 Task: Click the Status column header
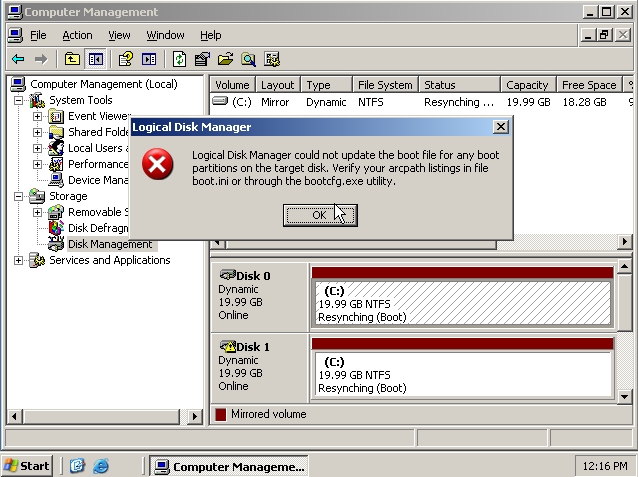tap(460, 85)
